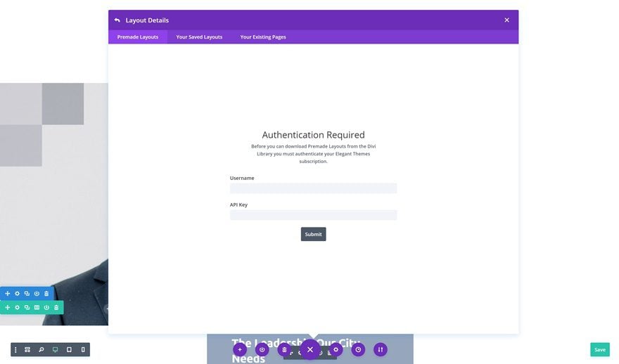Image resolution: width=619 pixels, height=364 pixels.
Task: Open the Your Saved Layouts tab
Action: [199, 37]
